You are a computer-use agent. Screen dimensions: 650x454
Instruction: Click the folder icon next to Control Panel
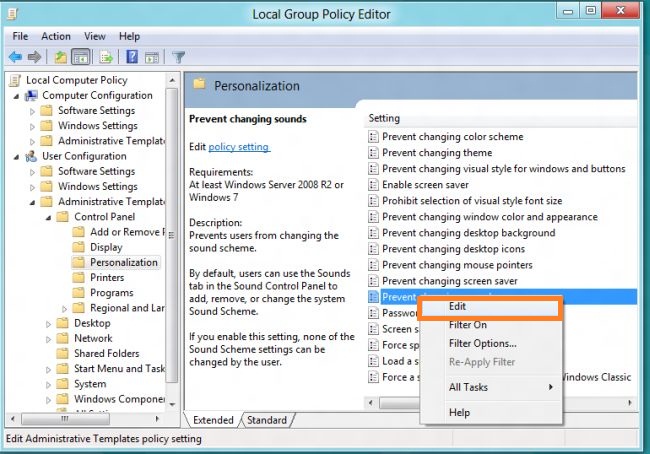pos(62,216)
